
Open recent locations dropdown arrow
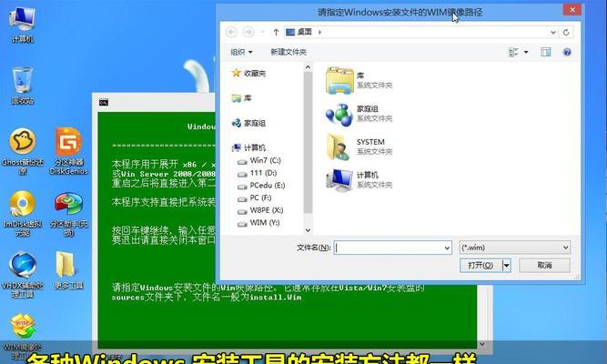[263, 32]
